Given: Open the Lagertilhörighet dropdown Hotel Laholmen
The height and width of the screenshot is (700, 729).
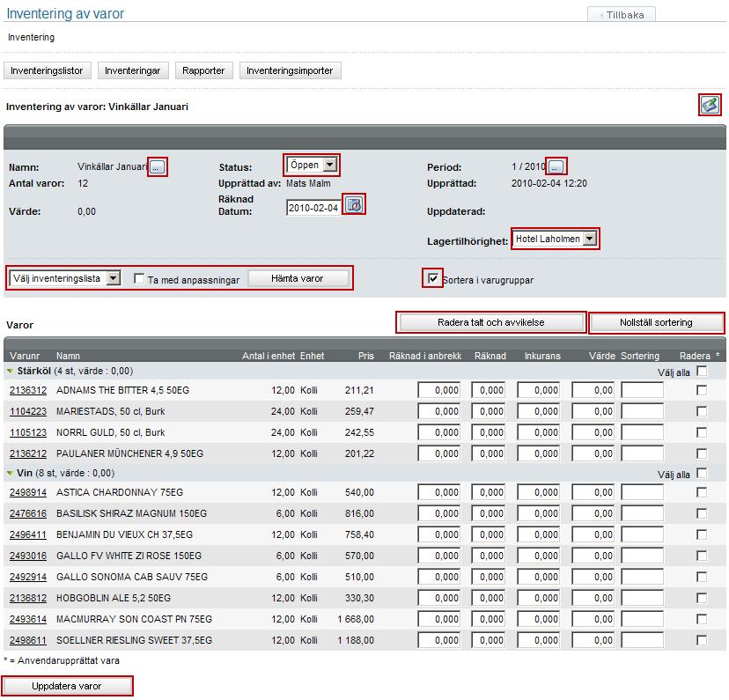Looking at the screenshot, I should [556, 239].
